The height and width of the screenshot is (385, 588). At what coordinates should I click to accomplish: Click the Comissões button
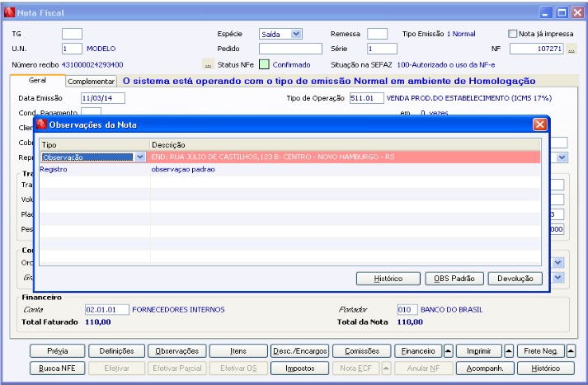click(362, 351)
